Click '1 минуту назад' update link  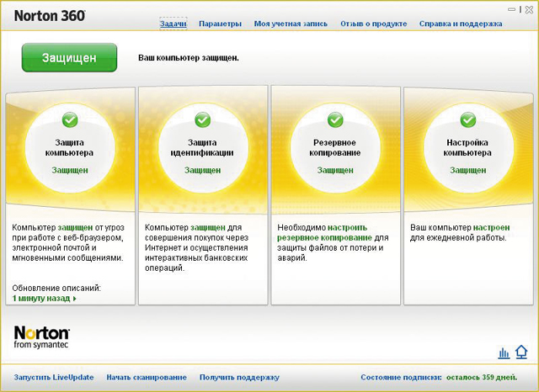pyautogui.click(x=41, y=299)
